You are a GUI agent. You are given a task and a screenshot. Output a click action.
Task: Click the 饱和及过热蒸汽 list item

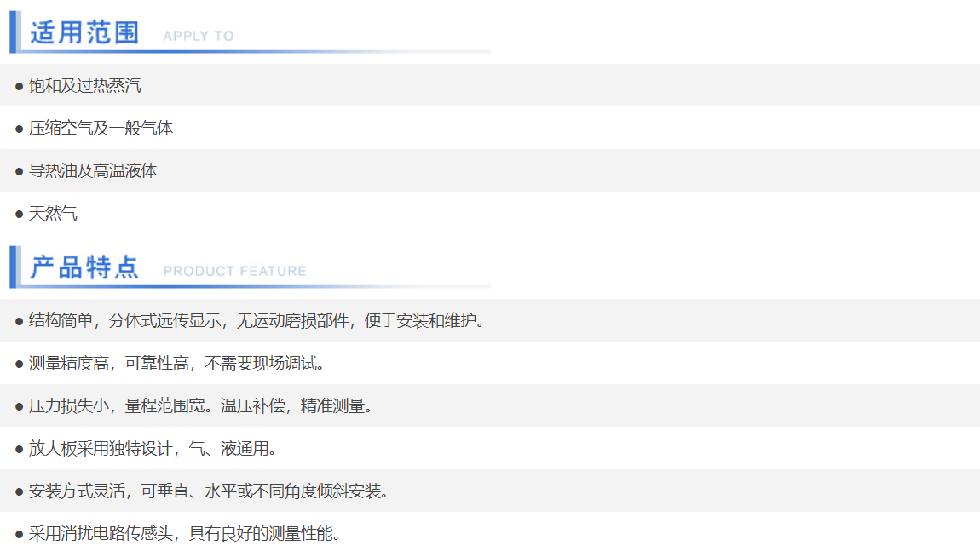pyautogui.click(x=85, y=85)
